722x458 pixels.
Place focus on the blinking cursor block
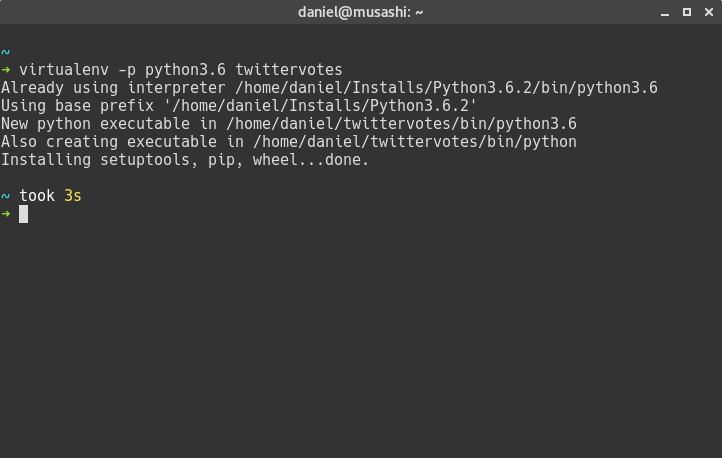pos(23,213)
